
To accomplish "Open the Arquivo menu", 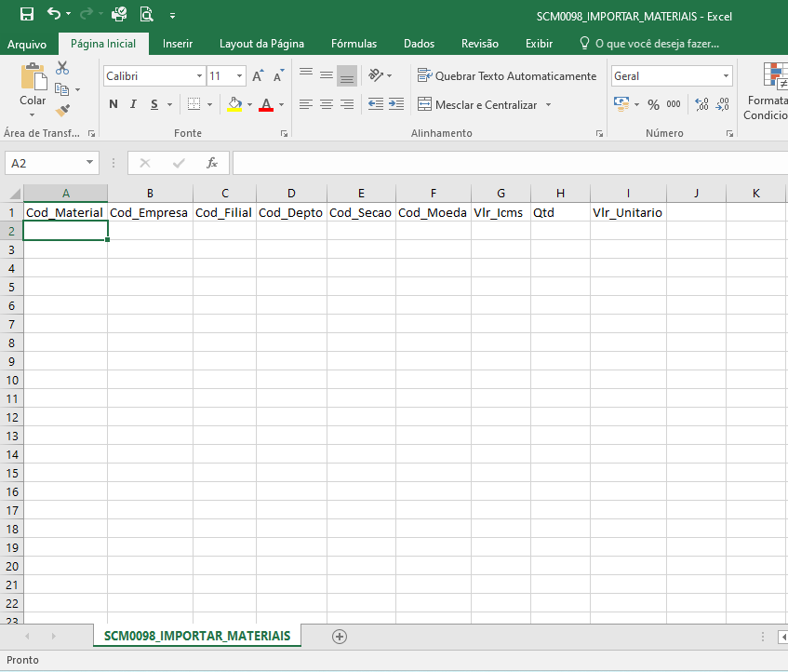I will 27,45.
